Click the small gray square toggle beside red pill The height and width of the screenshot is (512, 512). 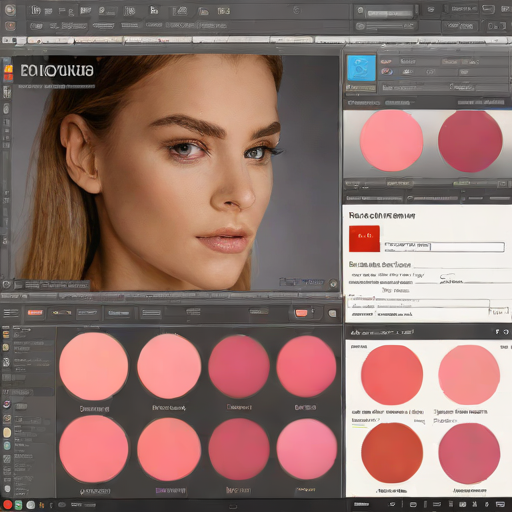(332, 313)
